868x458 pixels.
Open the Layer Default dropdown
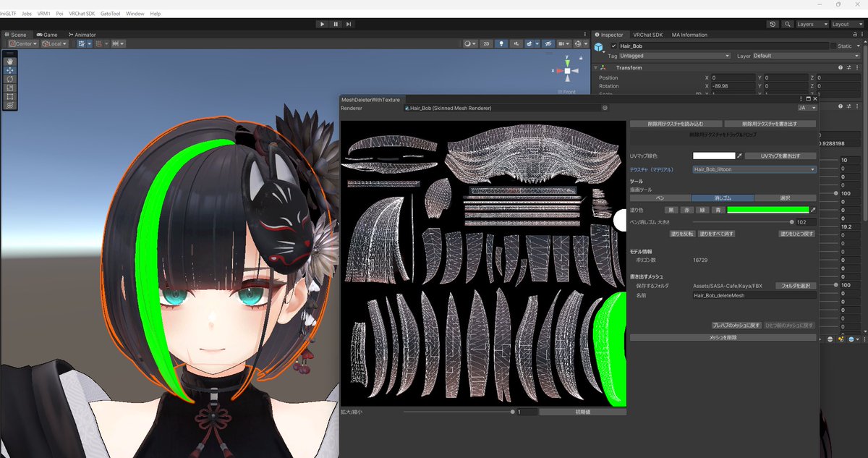[806, 56]
